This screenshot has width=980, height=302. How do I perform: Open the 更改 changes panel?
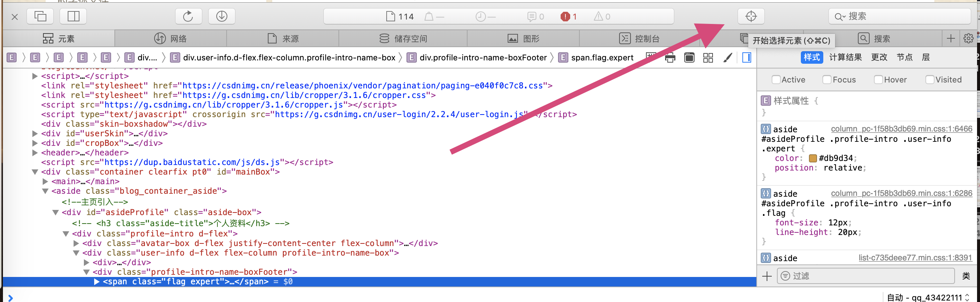click(x=879, y=57)
